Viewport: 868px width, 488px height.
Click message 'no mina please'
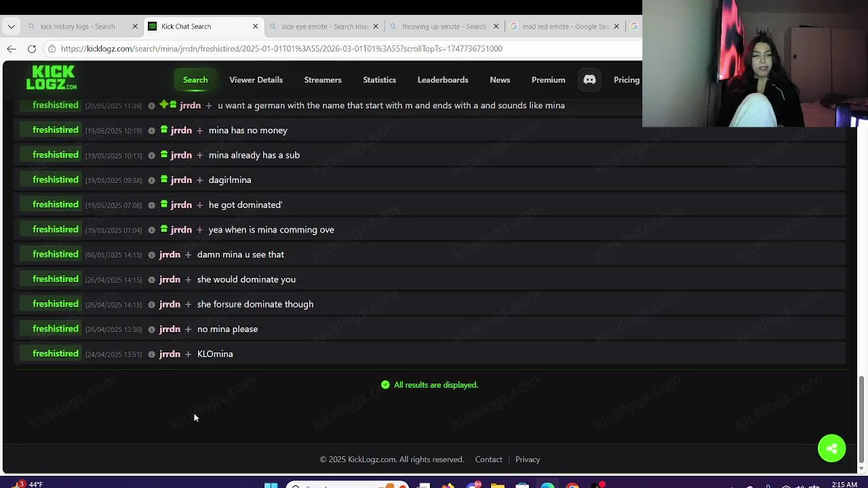[227, 329]
